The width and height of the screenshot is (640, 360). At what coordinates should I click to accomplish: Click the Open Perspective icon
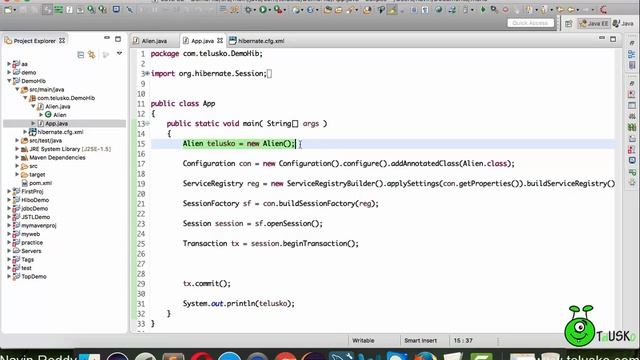(569, 24)
